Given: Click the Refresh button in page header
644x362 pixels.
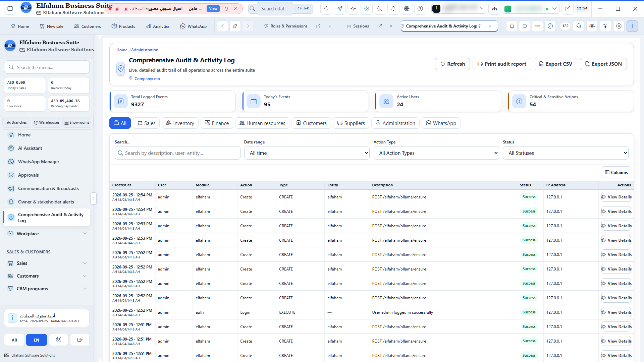Looking at the screenshot, I should pyautogui.click(x=452, y=64).
